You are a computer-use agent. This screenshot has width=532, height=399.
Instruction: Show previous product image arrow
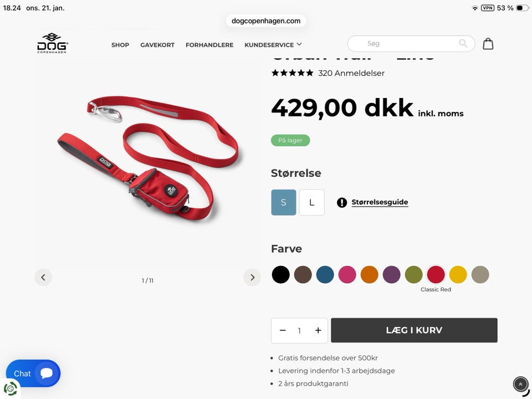(43, 277)
